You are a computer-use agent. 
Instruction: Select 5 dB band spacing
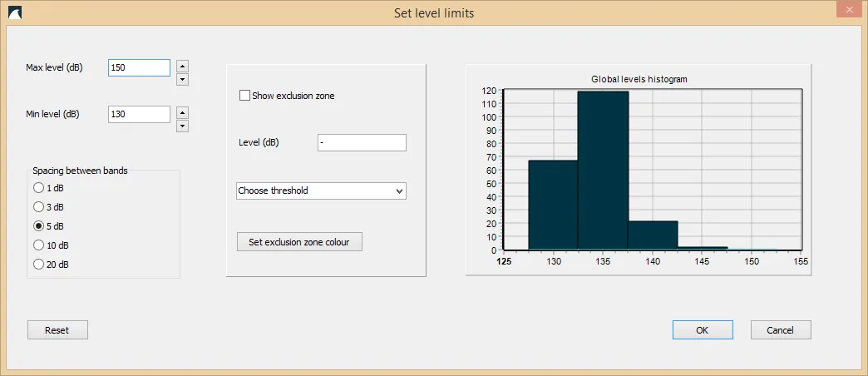click(38, 226)
